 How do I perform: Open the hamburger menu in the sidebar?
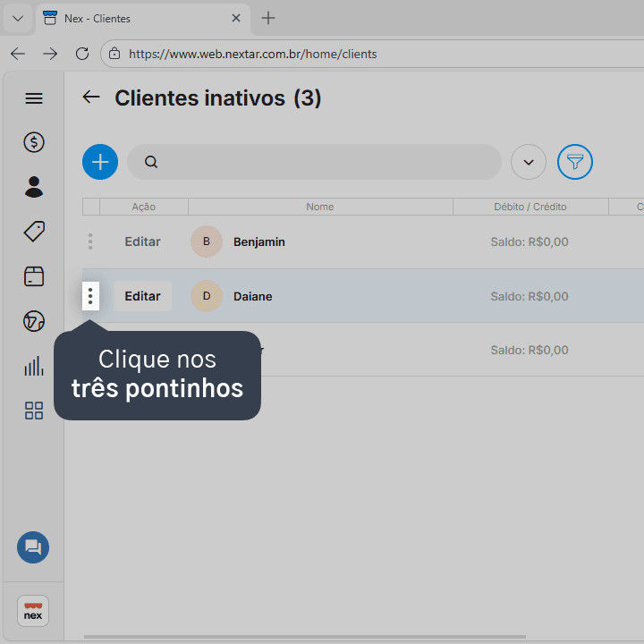coord(34,98)
